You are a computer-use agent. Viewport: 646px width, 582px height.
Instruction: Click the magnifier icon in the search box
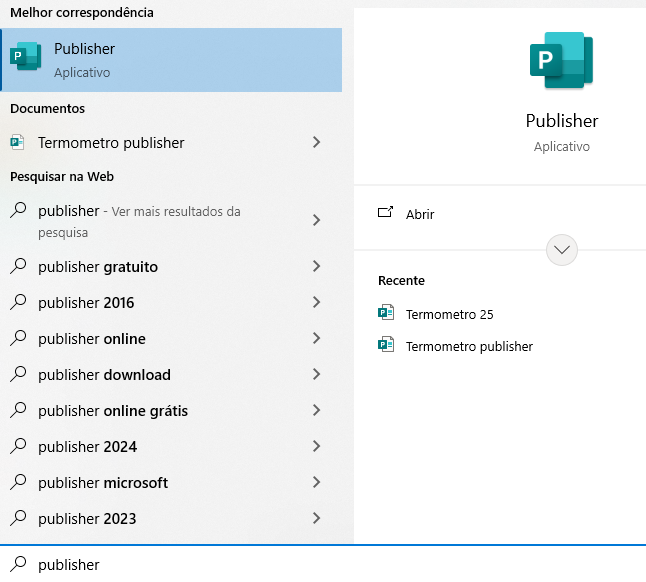point(18,564)
